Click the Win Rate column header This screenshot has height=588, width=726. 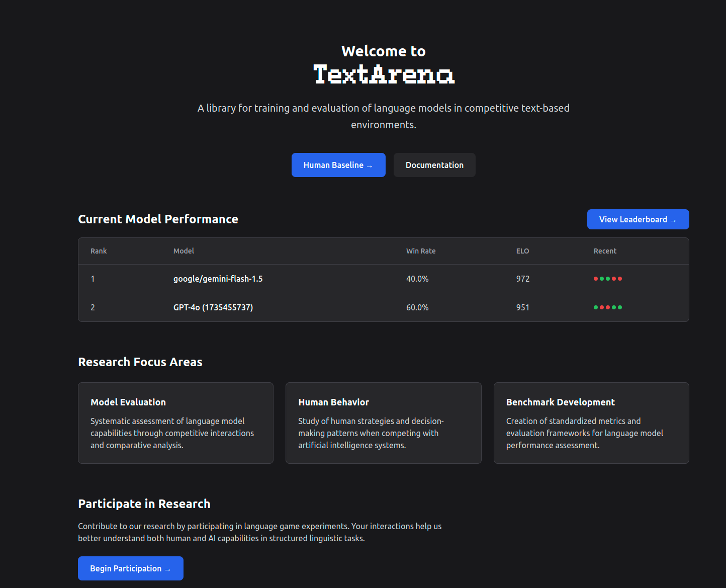pos(421,251)
